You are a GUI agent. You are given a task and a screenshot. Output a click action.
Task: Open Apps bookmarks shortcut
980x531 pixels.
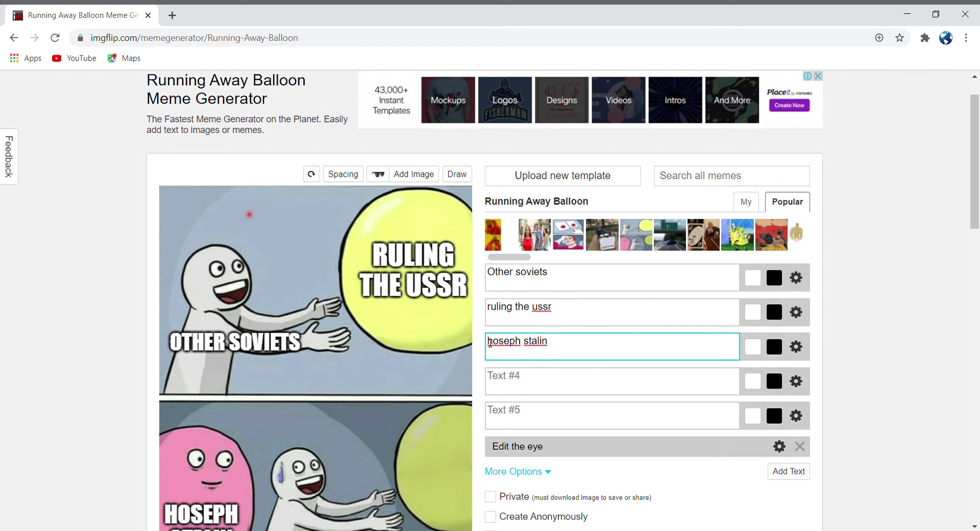pyautogui.click(x=26, y=58)
